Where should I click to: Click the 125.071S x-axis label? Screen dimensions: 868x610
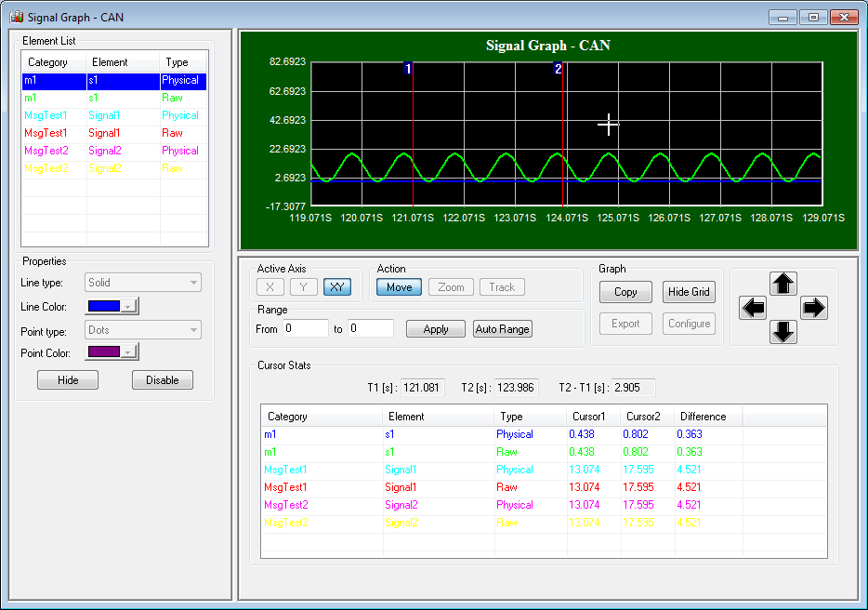point(618,219)
